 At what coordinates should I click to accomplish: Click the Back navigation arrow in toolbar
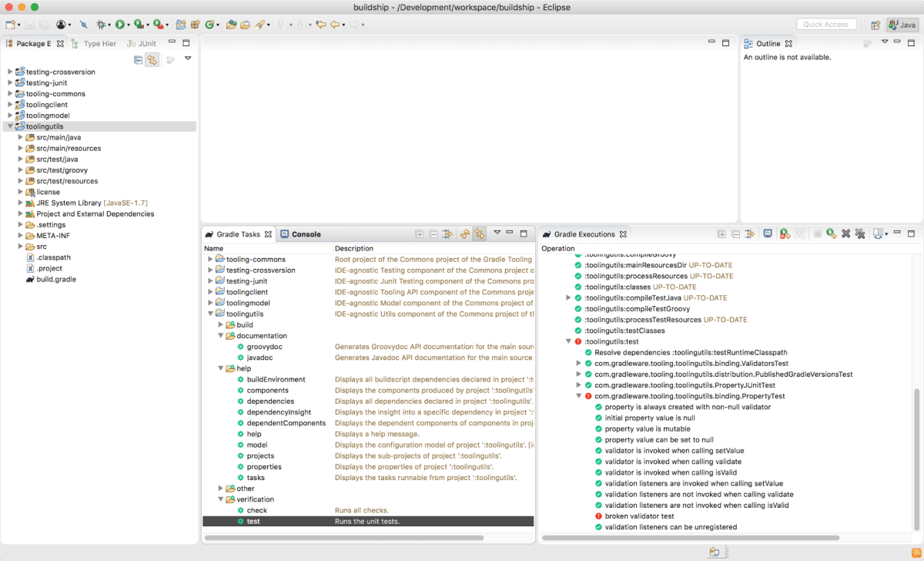coord(336,25)
